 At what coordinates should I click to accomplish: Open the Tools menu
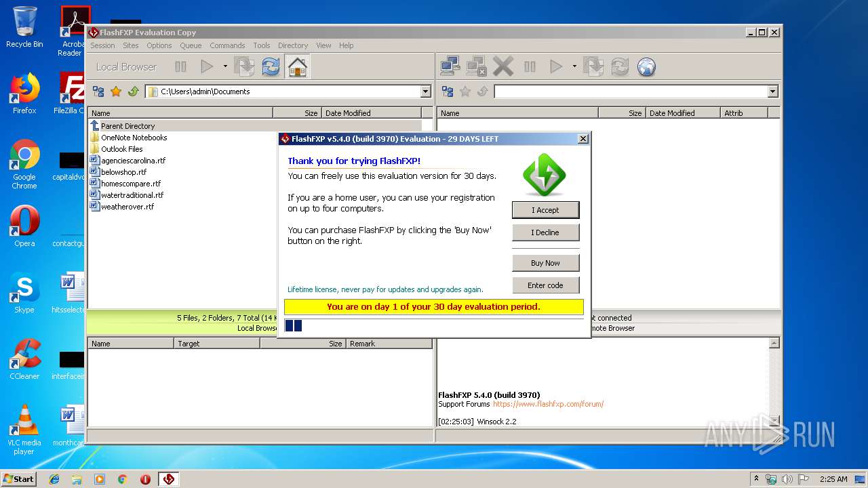262,45
